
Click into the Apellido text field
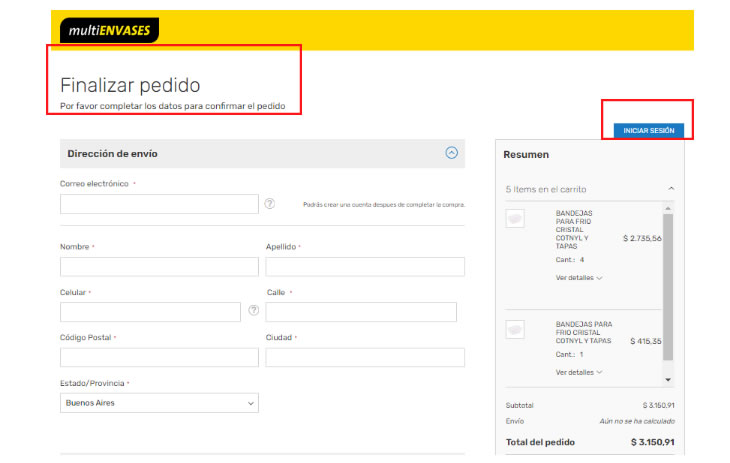(365, 267)
